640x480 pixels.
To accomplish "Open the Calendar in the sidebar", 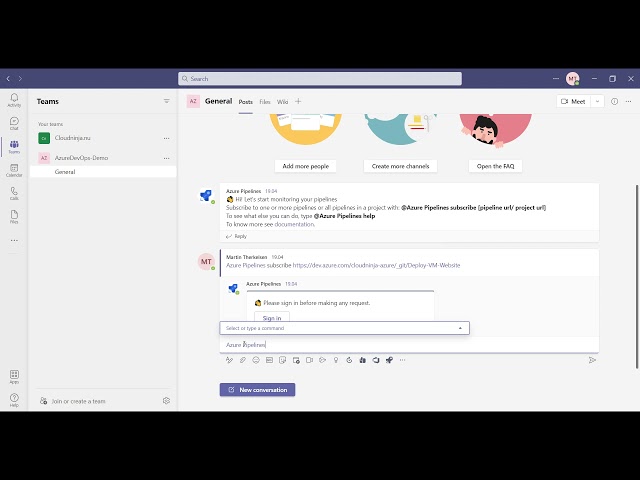I will point(14,170).
